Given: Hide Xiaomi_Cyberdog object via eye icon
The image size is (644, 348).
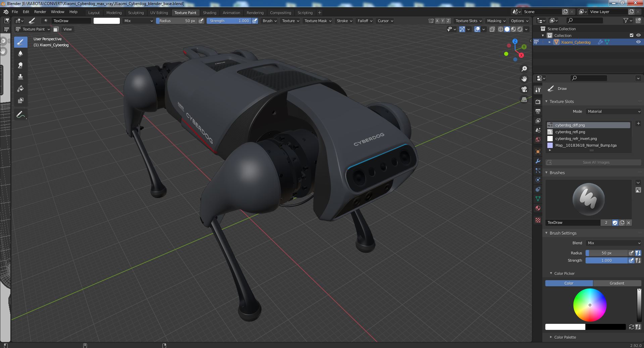Looking at the screenshot, I should pyautogui.click(x=638, y=42).
